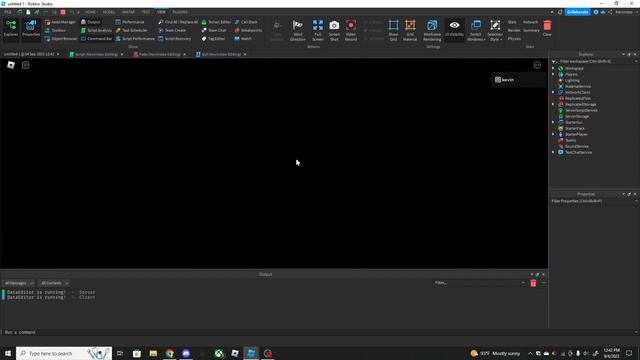This screenshot has width=640, height=360.
Task: Open the Toolbox panel
Action: [x=56, y=30]
